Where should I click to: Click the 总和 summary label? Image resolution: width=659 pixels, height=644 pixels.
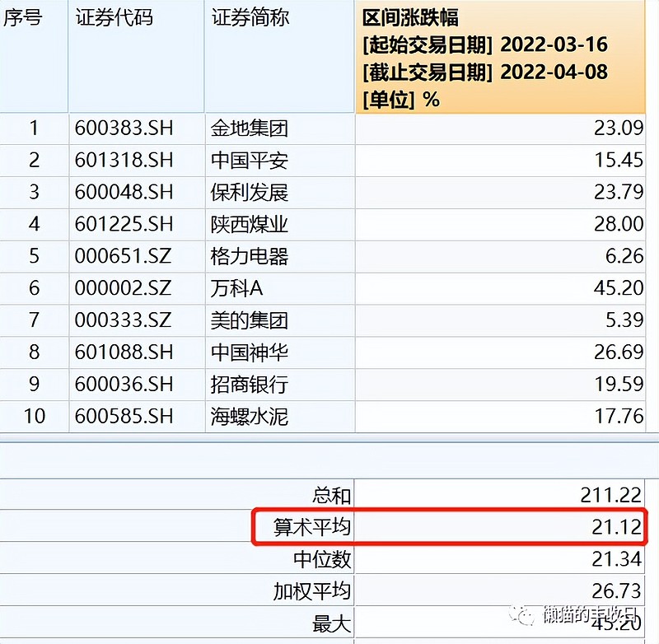pos(331,495)
